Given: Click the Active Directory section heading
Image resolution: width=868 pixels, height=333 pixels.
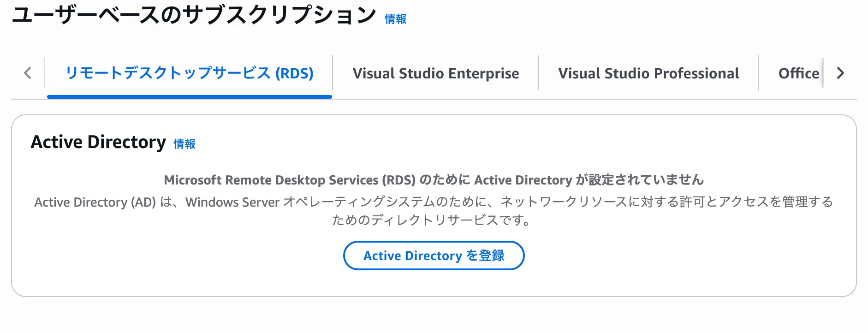Looking at the screenshot, I should [x=98, y=142].
